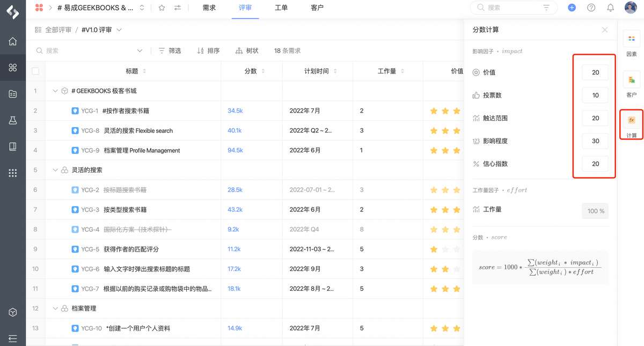Switch to the 客户 tab
This screenshot has height=346, width=644.
coord(317,8)
